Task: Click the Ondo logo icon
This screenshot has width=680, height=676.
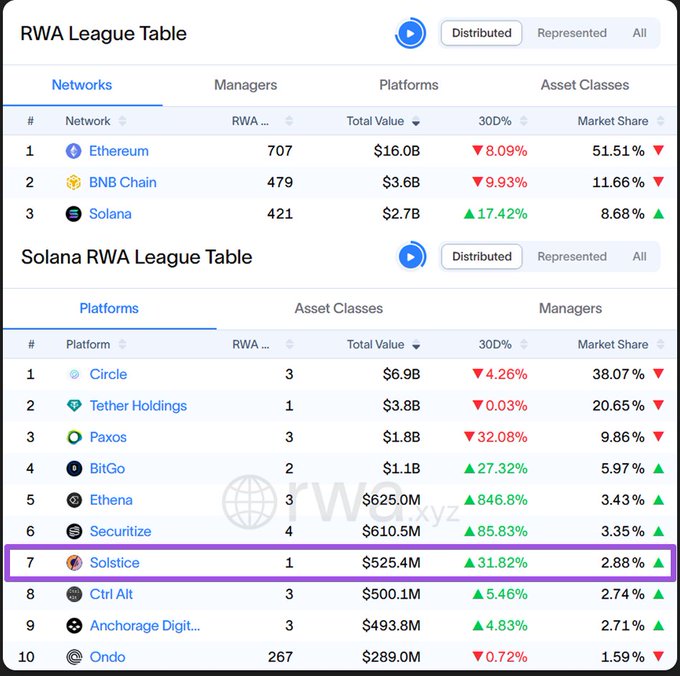Action: click(74, 657)
